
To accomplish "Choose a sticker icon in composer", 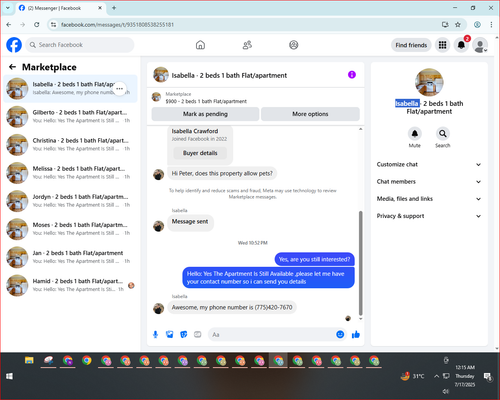I will pyautogui.click(x=184, y=334).
